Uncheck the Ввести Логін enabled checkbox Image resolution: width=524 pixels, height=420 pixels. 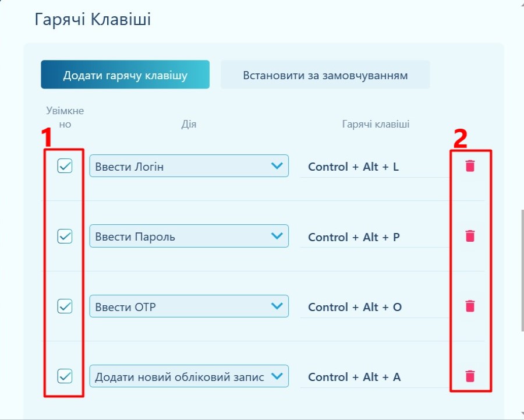coord(65,167)
